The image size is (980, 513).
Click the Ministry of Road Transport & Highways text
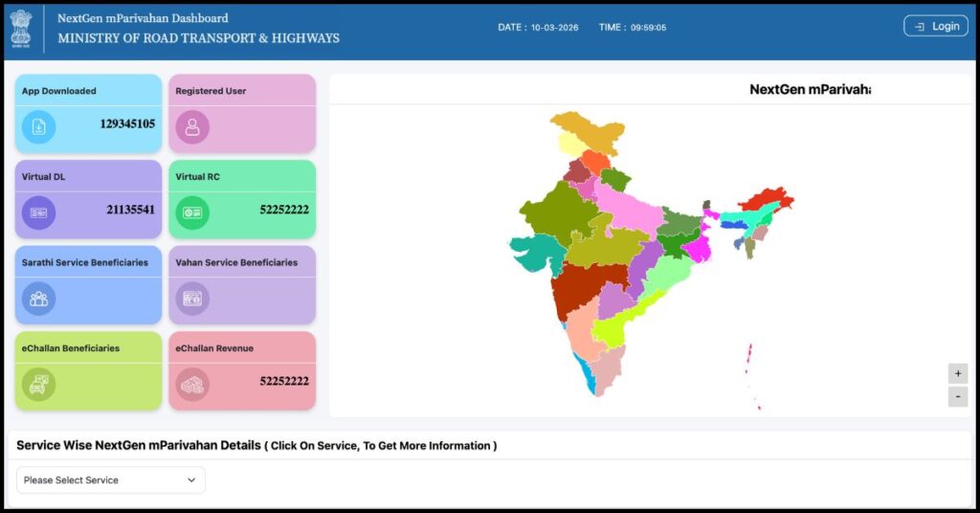199,38
